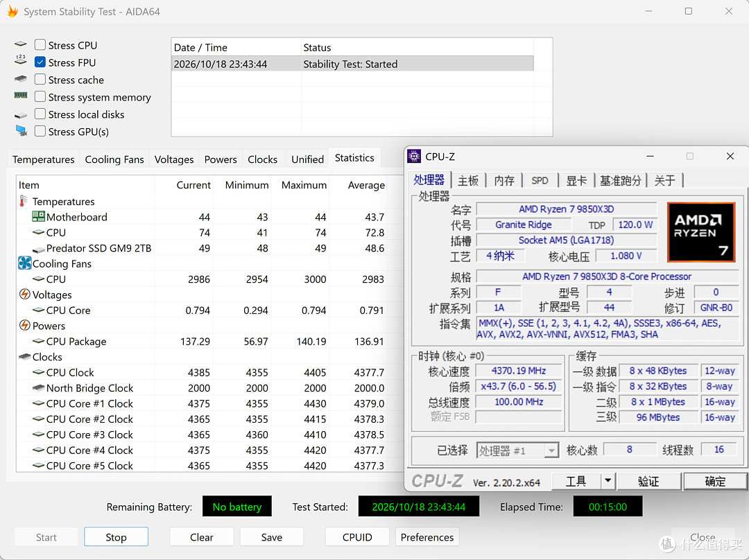The image size is (749, 560).
Task: Enable the Stress local disks checkbox
Action: [40, 114]
